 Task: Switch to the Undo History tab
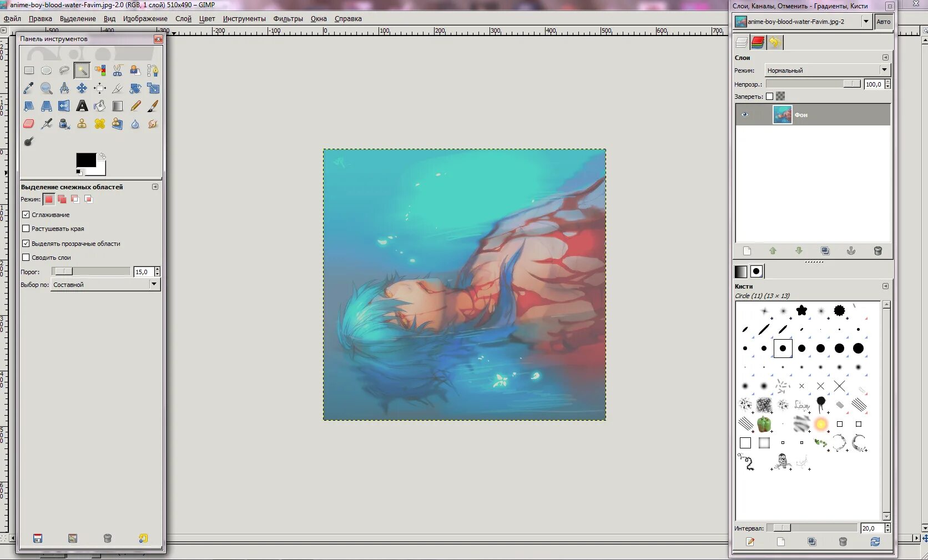[775, 42]
